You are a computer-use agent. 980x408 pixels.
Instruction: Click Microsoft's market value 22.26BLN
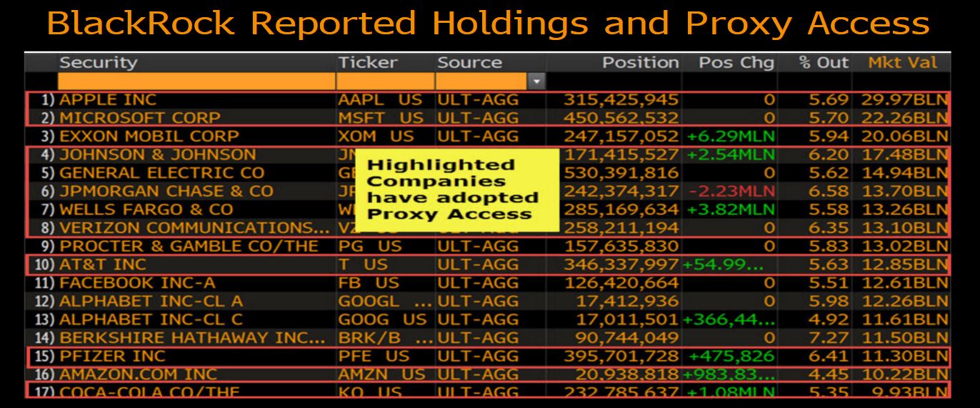tap(904, 117)
